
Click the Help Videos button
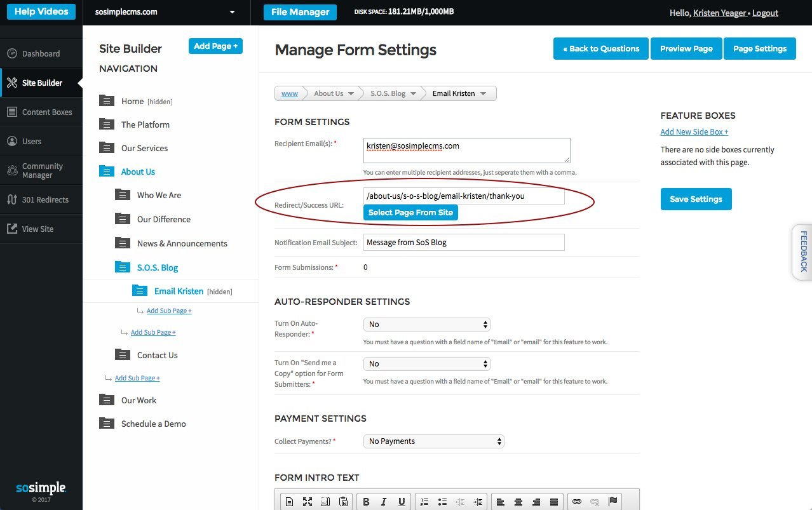[41, 12]
